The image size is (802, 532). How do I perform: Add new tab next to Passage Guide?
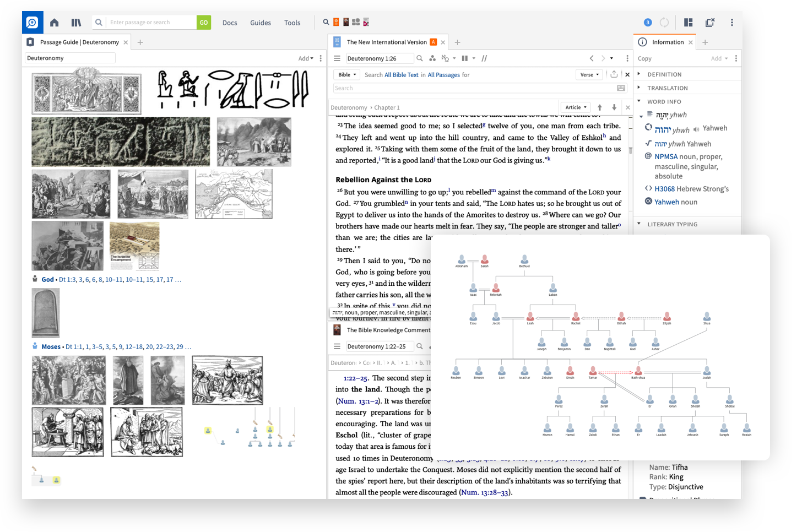pyautogui.click(x=140, y=42)
